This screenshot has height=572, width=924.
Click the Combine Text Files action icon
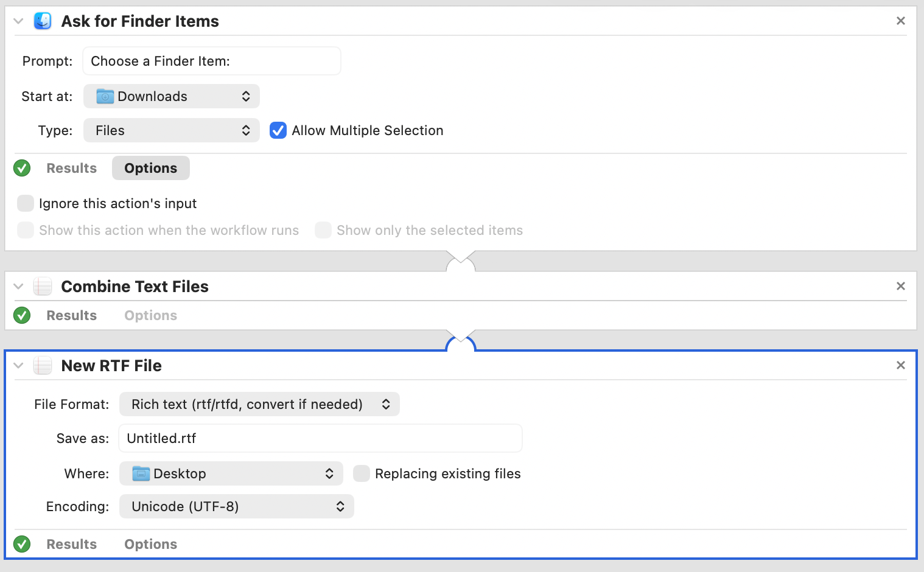tap(43, 287)
